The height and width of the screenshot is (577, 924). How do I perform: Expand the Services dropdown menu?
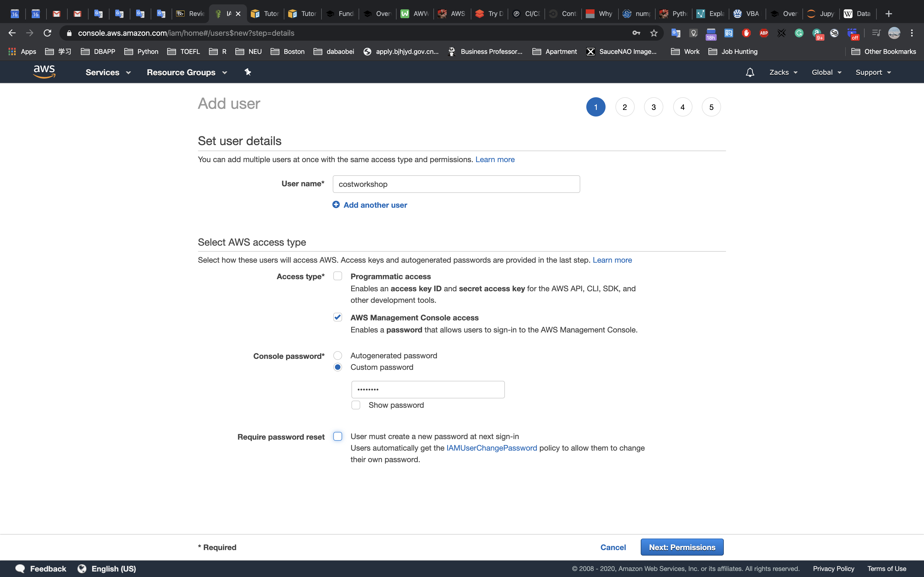[108, 72]
